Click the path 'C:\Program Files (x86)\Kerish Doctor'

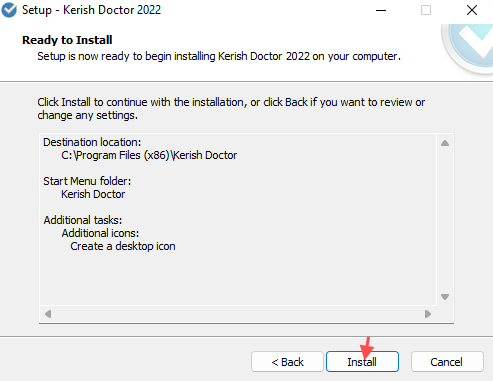point(149,155)
